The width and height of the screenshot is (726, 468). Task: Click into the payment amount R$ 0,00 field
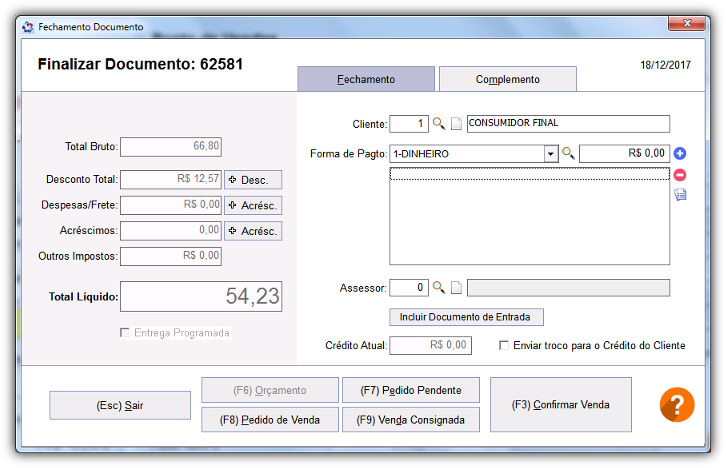625,153
